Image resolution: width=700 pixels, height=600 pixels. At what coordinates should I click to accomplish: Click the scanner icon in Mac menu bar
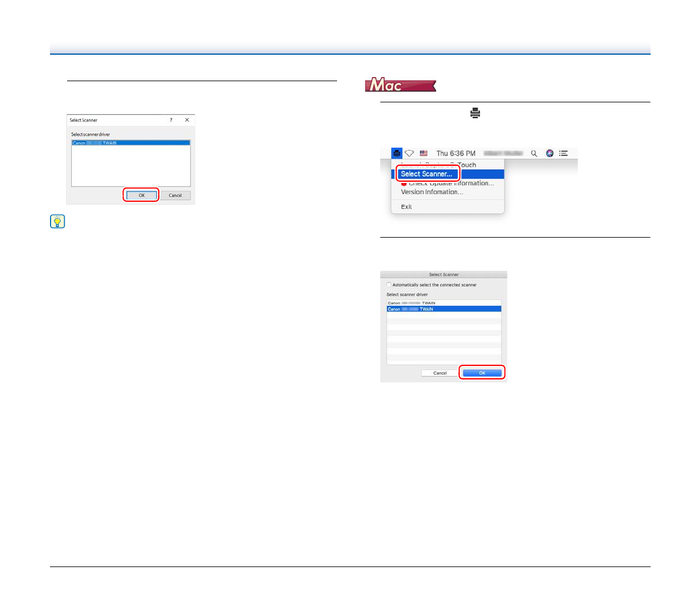397,154
